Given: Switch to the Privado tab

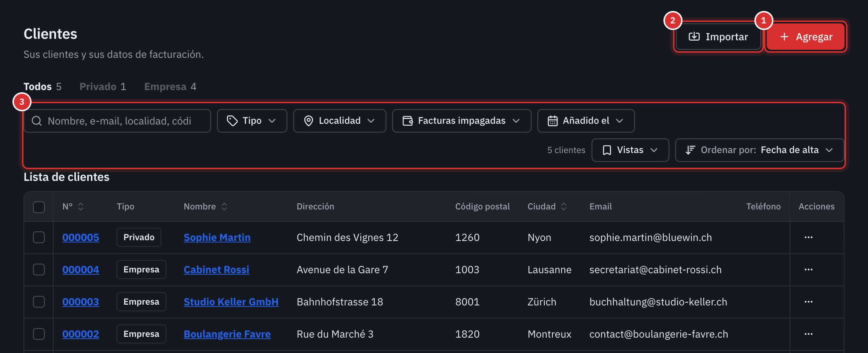Looking at the screenshot, I should [x=103, y=86].
